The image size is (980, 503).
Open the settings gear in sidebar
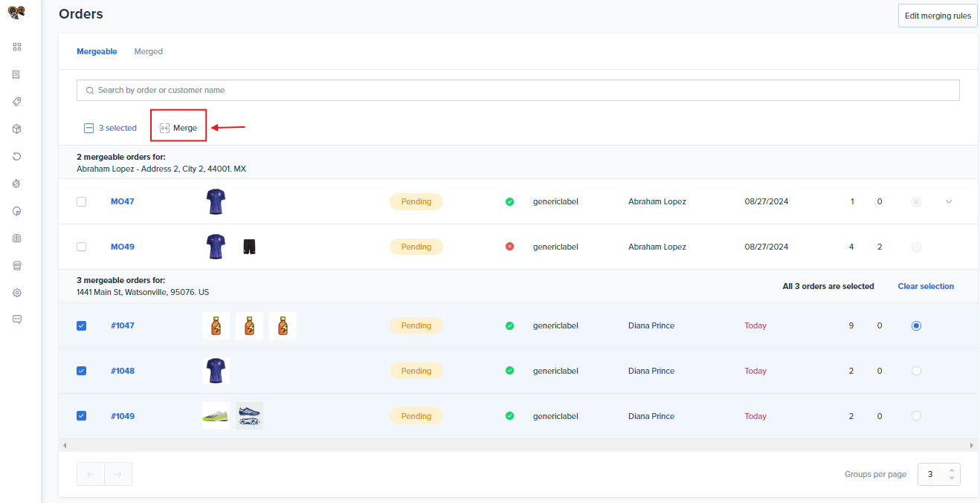click(17, 293)
